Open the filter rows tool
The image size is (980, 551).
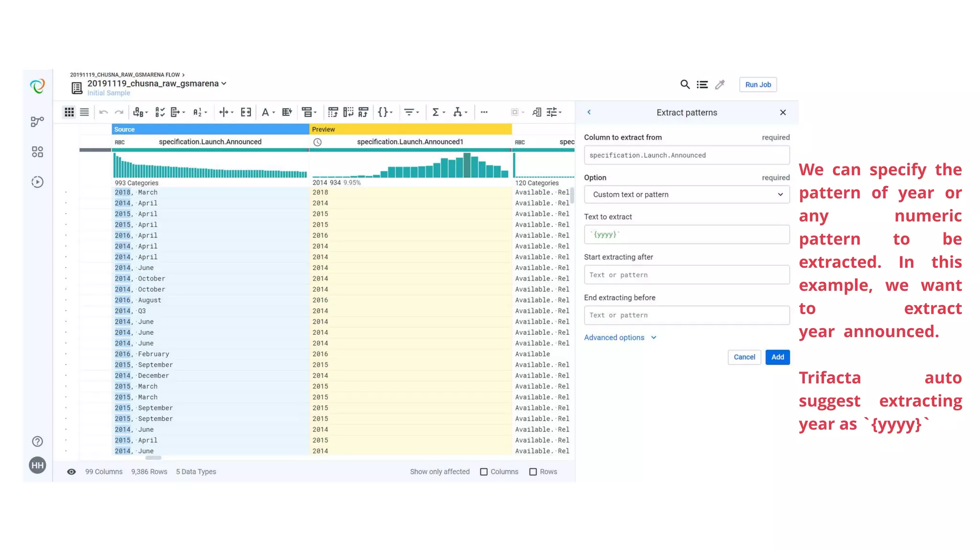[x=412, y=112]
